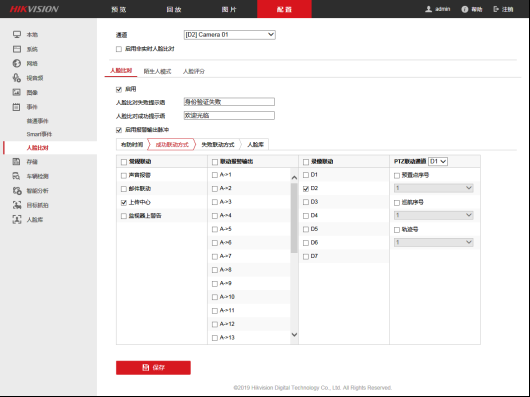Click the 人脸比对失败提示语 input field
This screenshot has height=397, width=530.
229,102
